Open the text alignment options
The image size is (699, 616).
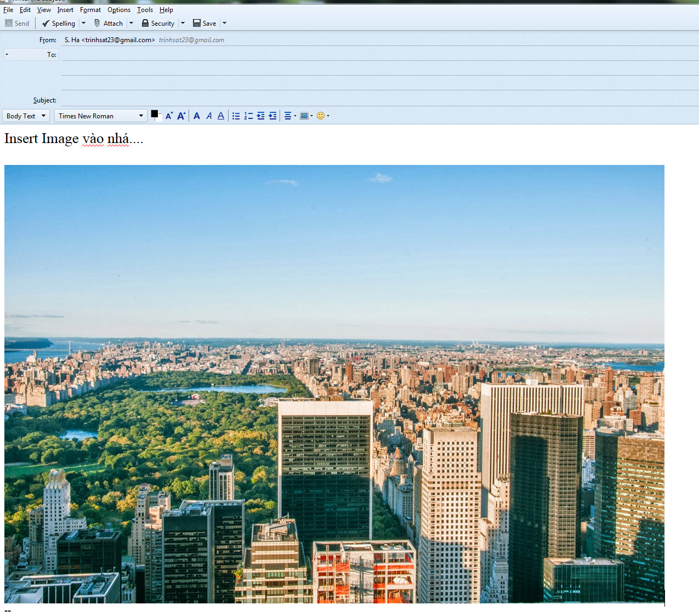(x=290, y=116)
